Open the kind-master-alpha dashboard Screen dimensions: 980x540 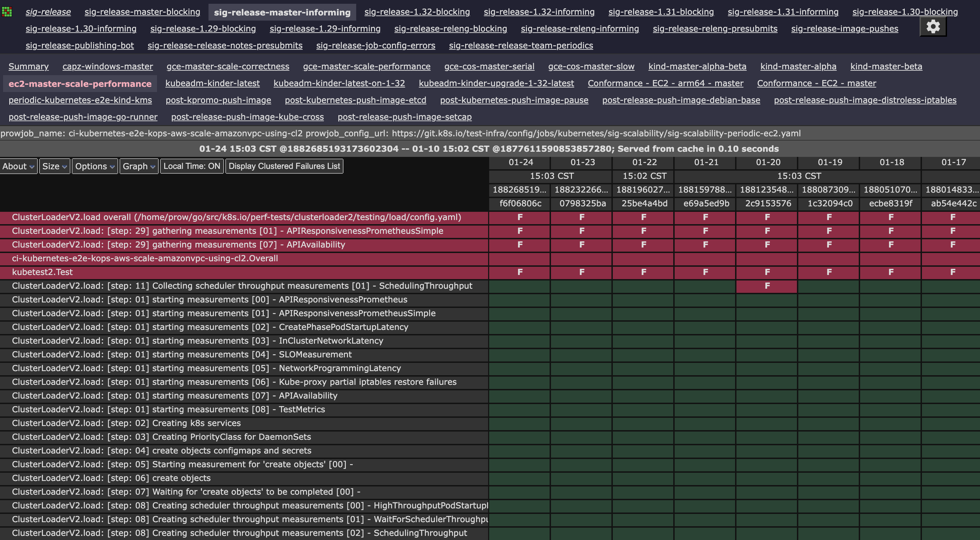(798, 66)
